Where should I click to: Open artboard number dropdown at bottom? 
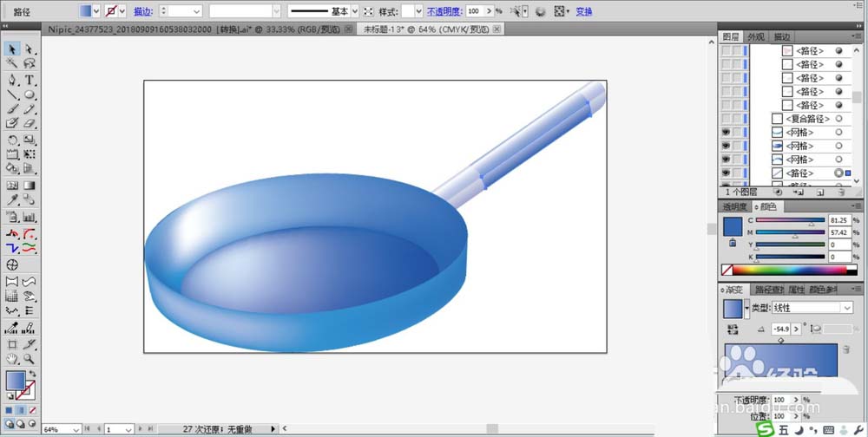click(x=128, y=429)
